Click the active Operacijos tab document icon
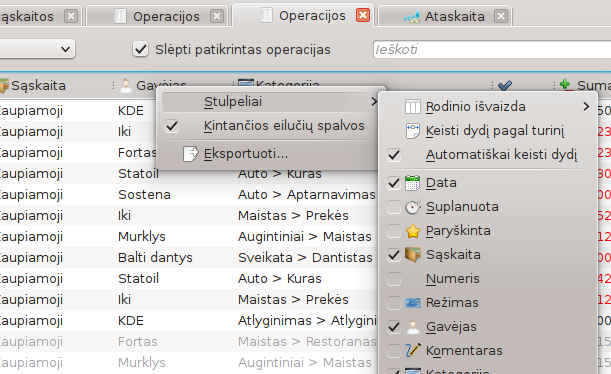 tap(266, 16)
